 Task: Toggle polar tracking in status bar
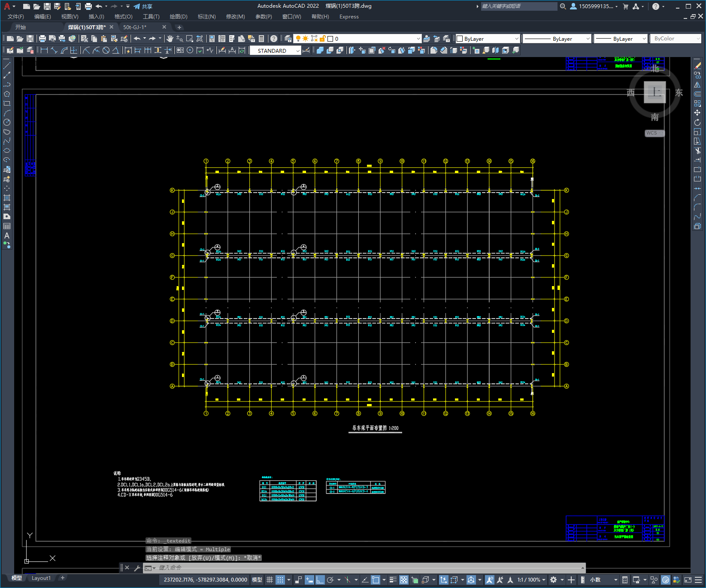(330, 580)
